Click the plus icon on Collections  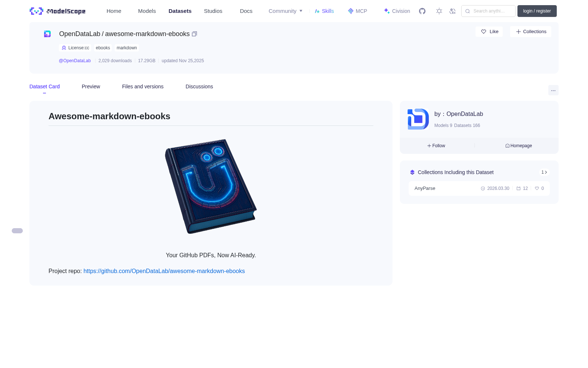click(519, 32)
